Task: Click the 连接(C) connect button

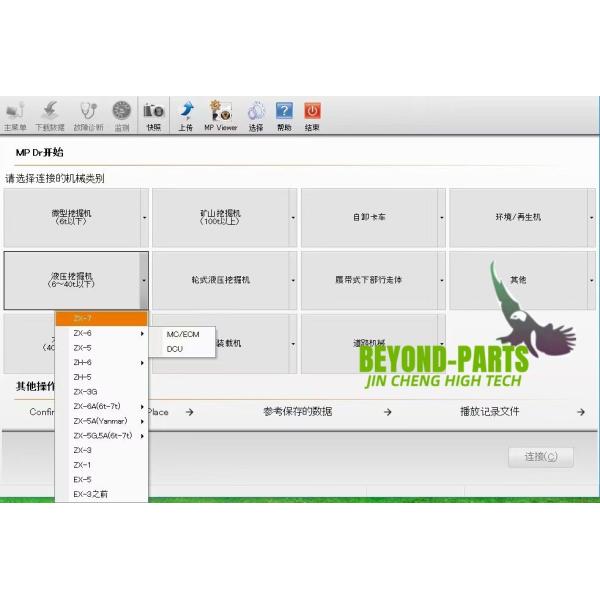Action: tap(541, 457)
